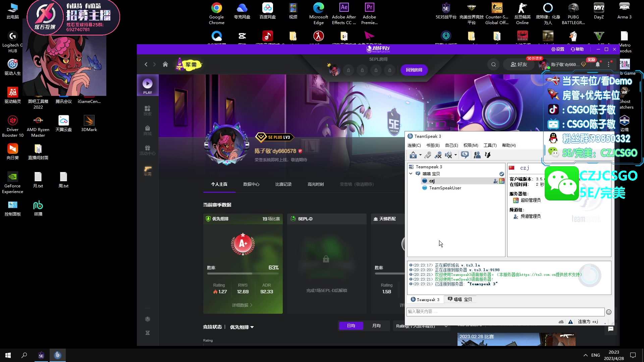644x362 pixels.
Task: Open notification bell in 5E header
Action: 598,64
